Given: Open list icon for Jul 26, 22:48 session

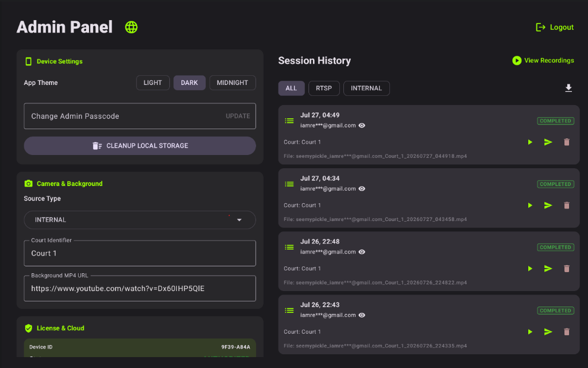Looking at the screenshot, I should tap(289, 247).
